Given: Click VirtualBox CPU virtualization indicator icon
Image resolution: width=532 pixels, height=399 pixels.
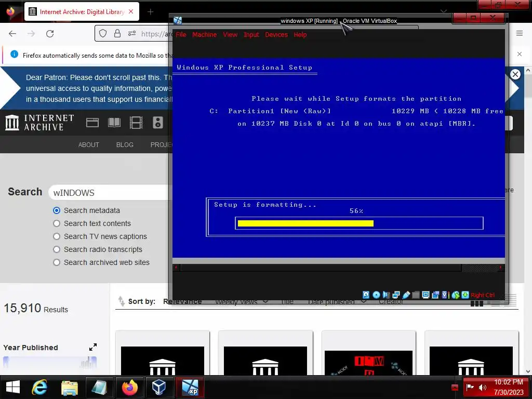Looking at the screenshot, I should point(445,295).
